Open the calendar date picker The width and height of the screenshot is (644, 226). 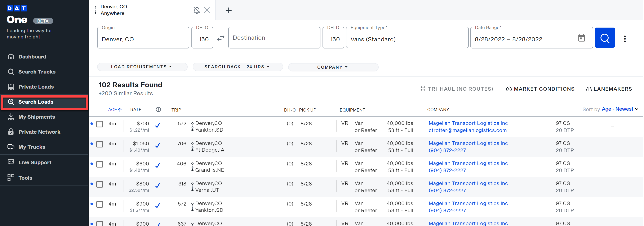(582, 38)
